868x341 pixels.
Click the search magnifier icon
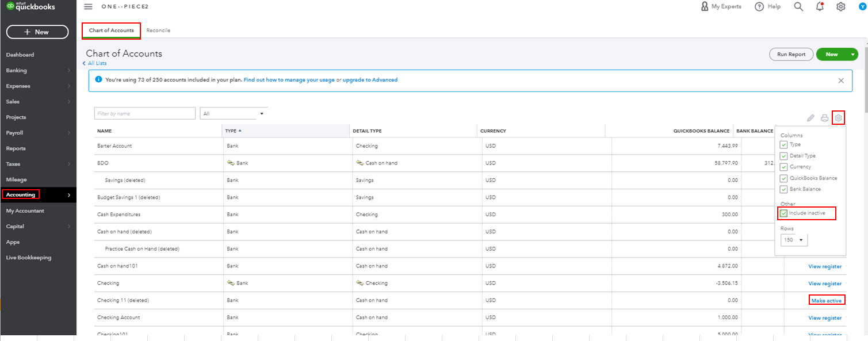coord(798,6)
